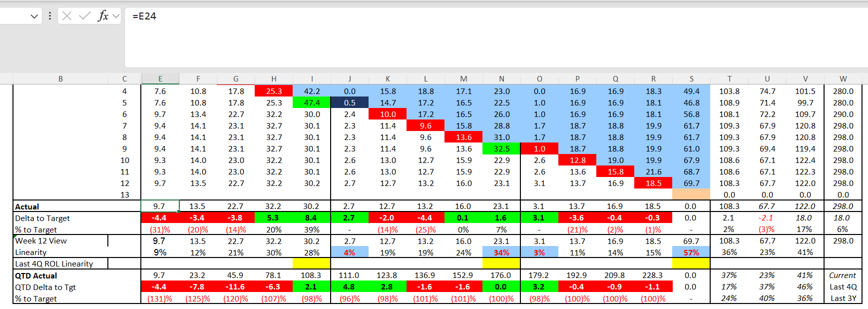868x309 pixels.
Task: Open the Name Box dropdown arrow
Action: pyautogui.click(x=34, y=16)
